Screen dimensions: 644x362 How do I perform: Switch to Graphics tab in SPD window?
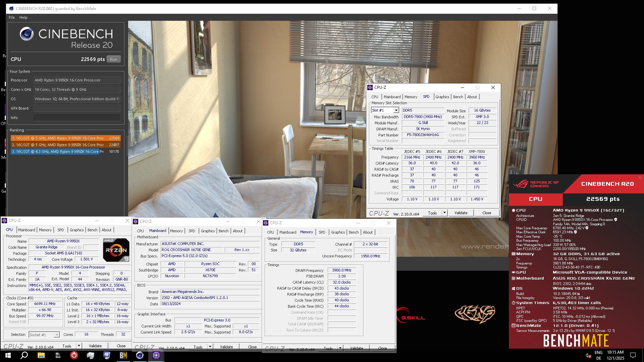(x=442, y=97)
